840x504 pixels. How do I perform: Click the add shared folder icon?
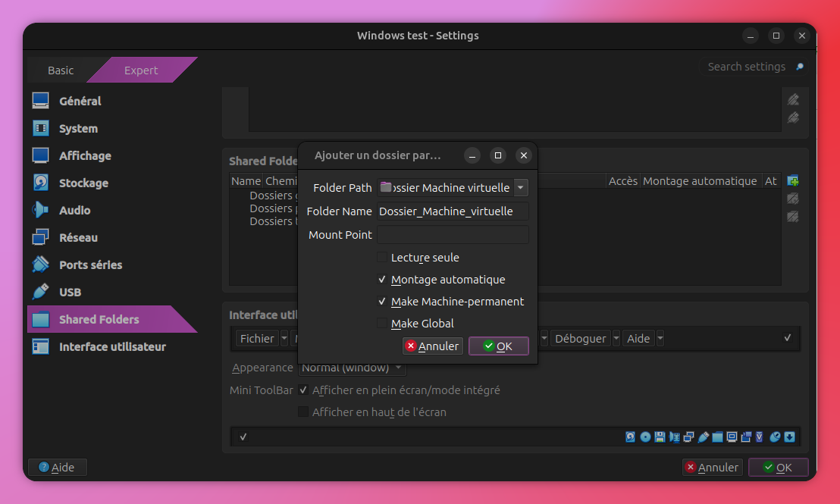(x=792, y=180)
